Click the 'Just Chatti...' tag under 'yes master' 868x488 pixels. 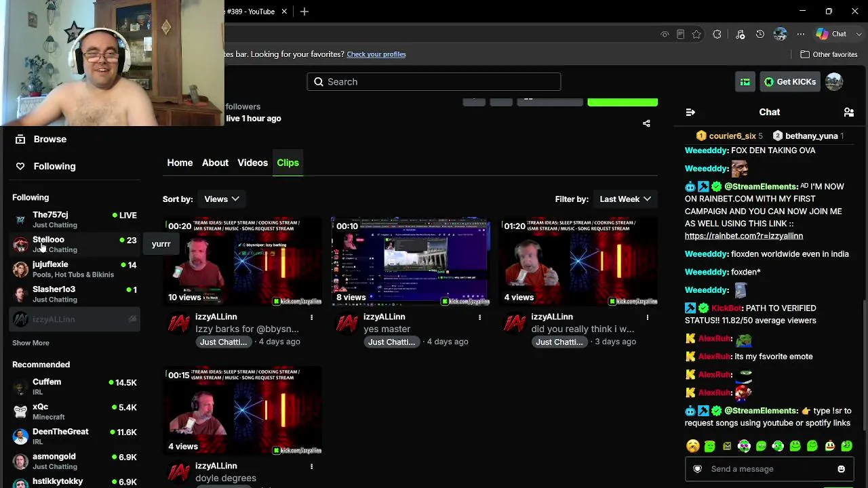pyautogui.click(x=391, y=342)
